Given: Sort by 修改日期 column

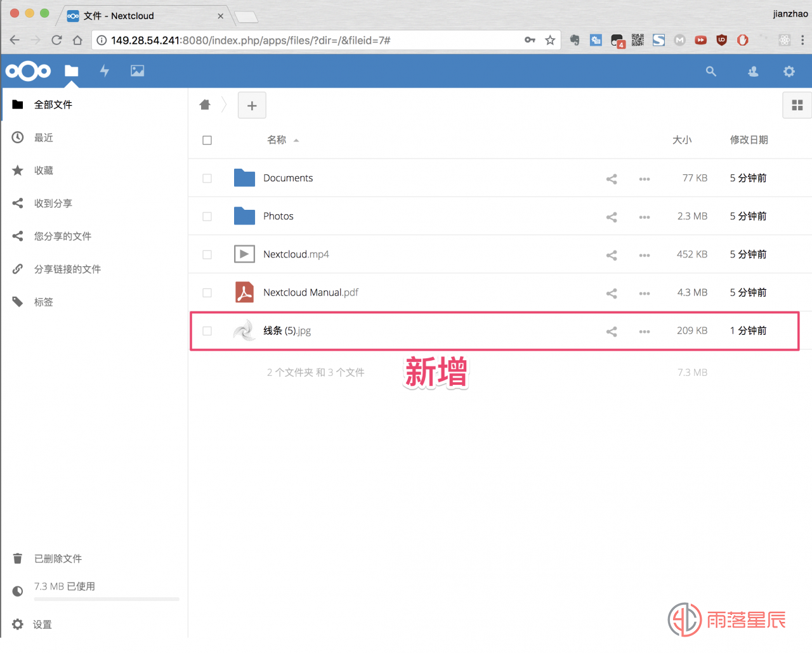Looking at the screenshot, I should coord(749,139).
